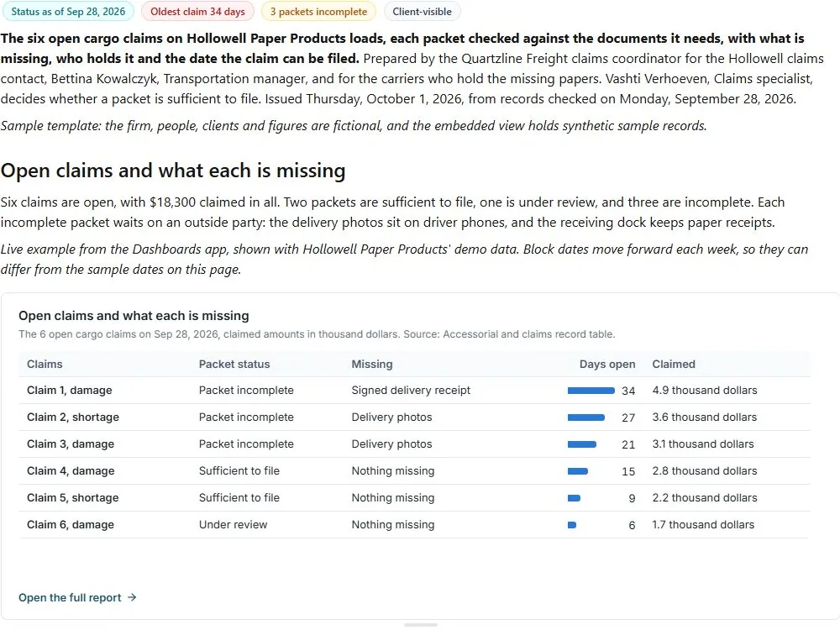Select the Claim 4, damage row label
The image size is (840, 630).
pos(71,471)
